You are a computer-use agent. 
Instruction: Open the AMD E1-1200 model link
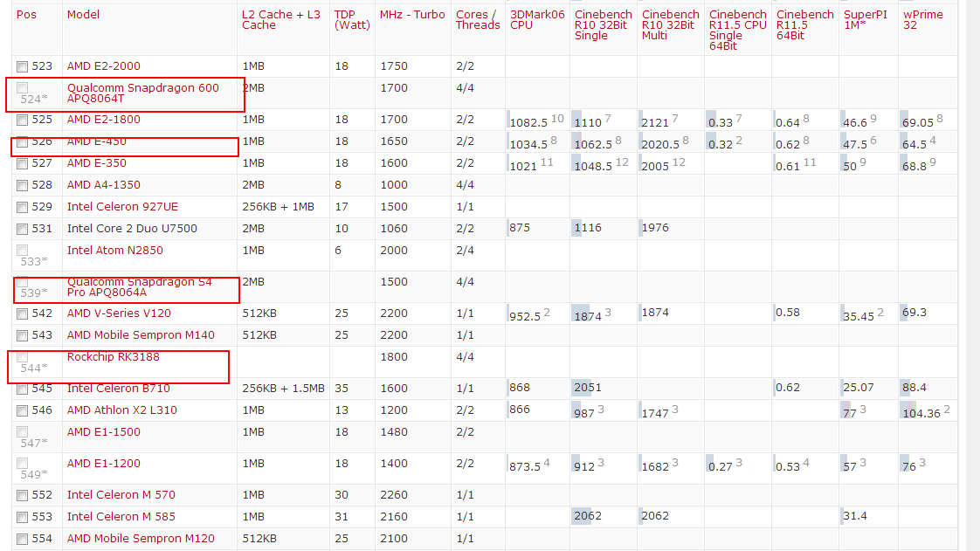tap(104, 464)
